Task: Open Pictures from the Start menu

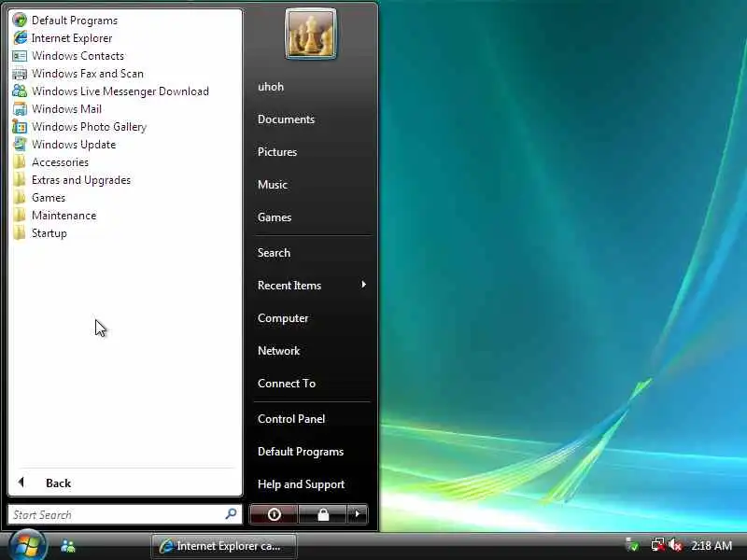Action: 277,152
